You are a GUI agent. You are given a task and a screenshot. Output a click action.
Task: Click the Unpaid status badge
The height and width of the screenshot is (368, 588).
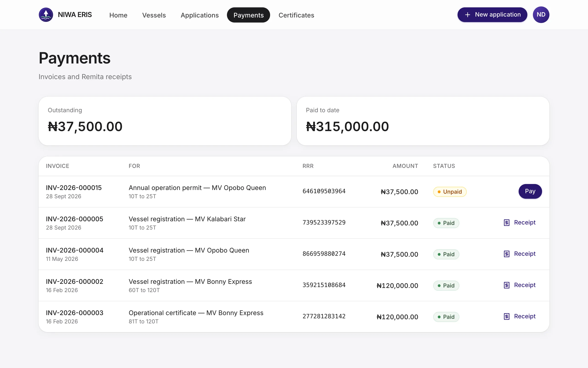pyautogui.click(x=450, y=192)
